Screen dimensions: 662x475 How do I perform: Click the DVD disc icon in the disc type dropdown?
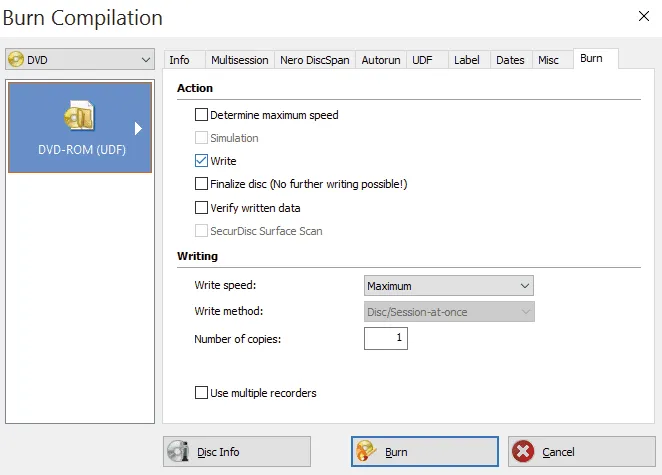(16, 60)
